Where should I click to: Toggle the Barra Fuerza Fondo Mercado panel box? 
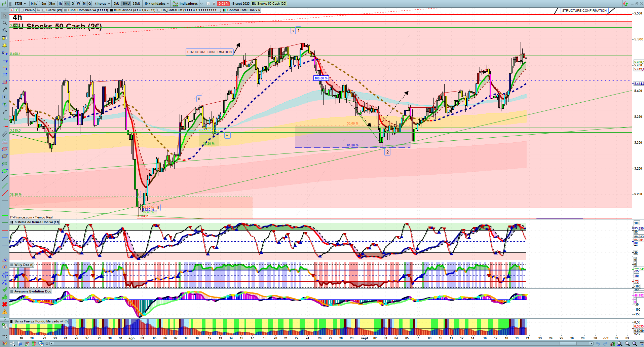pyautogui.click(x=12, y=321)
